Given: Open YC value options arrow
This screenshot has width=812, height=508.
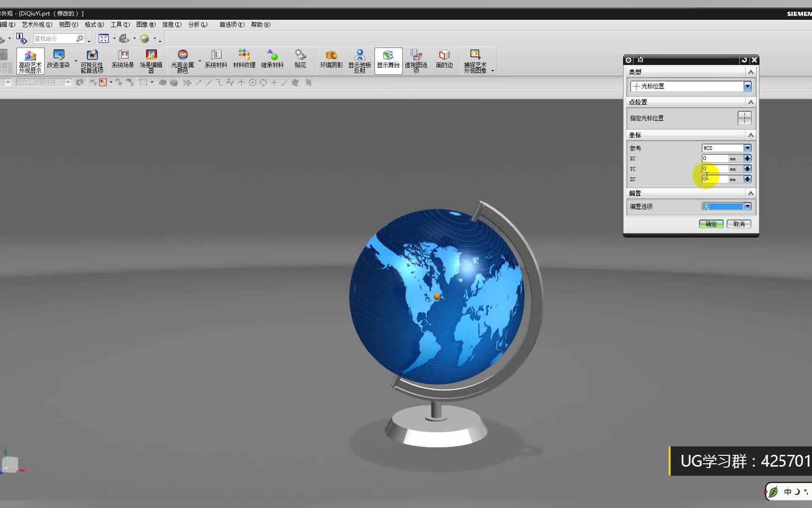Looking at the screenshot, I should pyautogui.click(x=748, y=169).
